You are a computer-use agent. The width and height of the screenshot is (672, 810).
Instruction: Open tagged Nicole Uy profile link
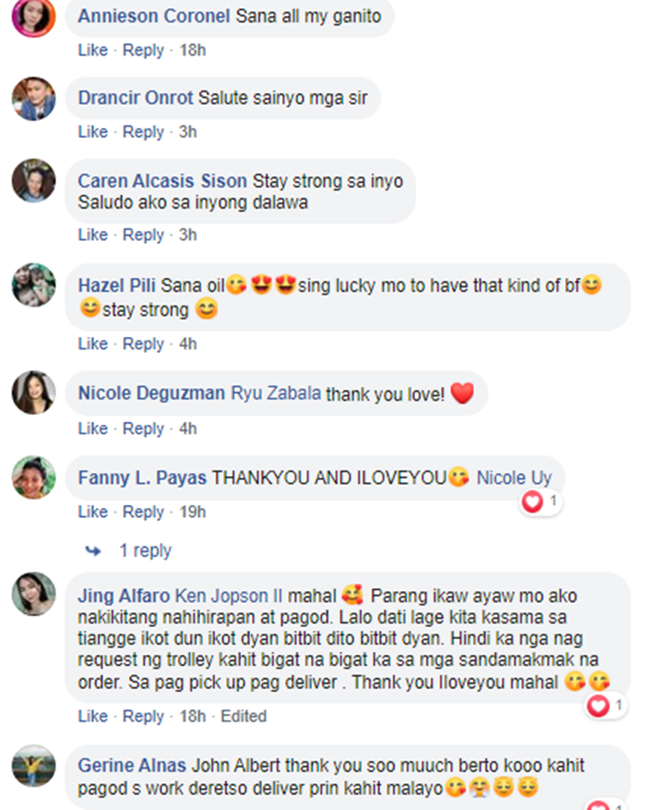click(514, 478)
